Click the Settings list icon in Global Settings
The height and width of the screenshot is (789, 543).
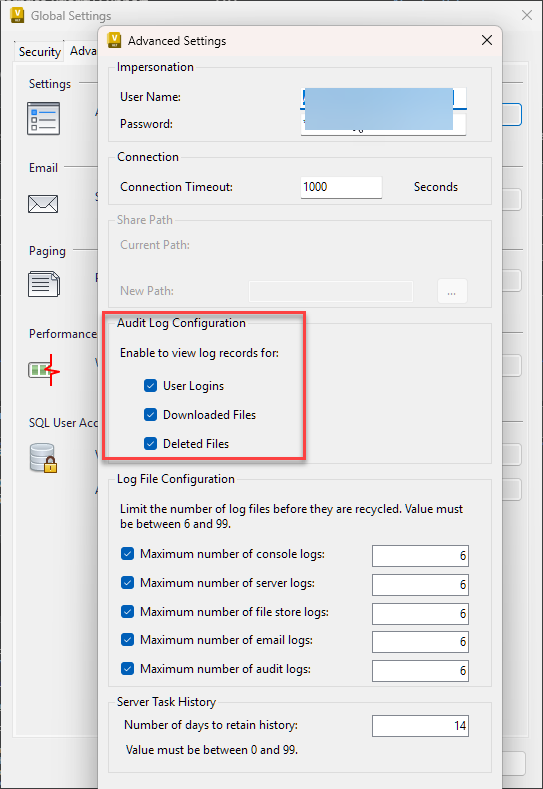click(x=43, y=119)
